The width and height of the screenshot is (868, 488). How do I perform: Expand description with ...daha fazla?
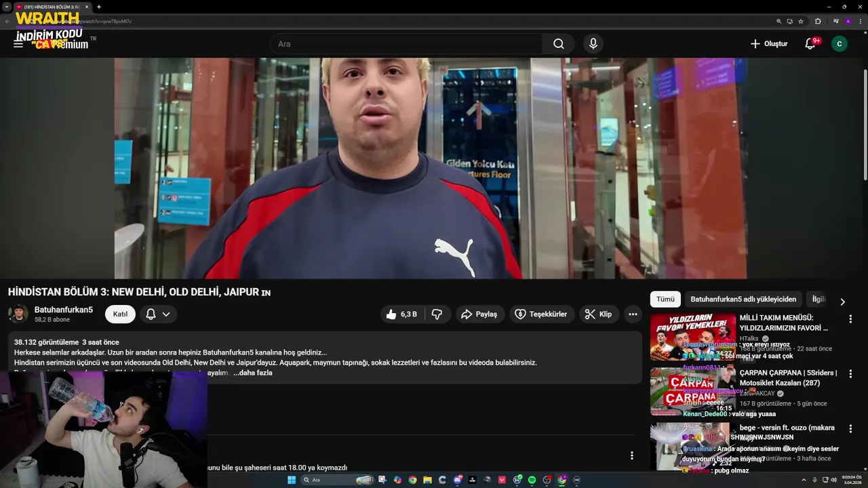point(253,373)
